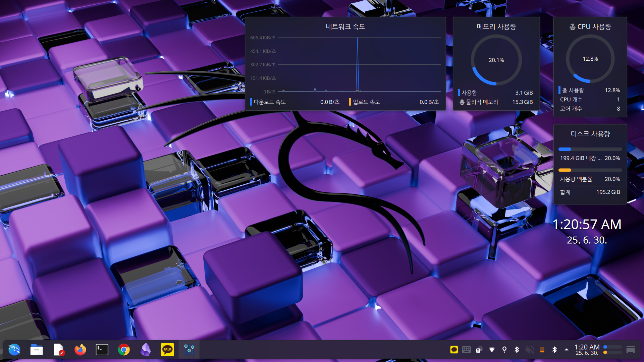Screen dimensions: 644x362
Task: Open the calendar from the taskbar clock
Action: [x=587, y=350]
